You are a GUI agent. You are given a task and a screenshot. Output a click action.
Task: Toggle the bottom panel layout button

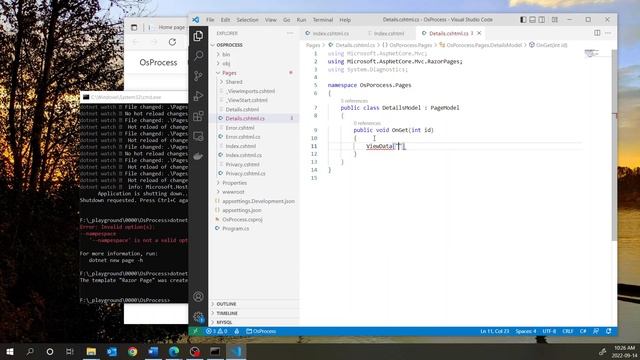click(533, 20)
